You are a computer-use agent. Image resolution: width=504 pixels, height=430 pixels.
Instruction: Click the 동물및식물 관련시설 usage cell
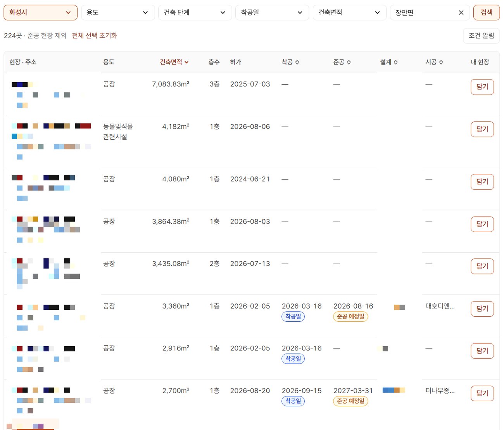click(118, 132)
